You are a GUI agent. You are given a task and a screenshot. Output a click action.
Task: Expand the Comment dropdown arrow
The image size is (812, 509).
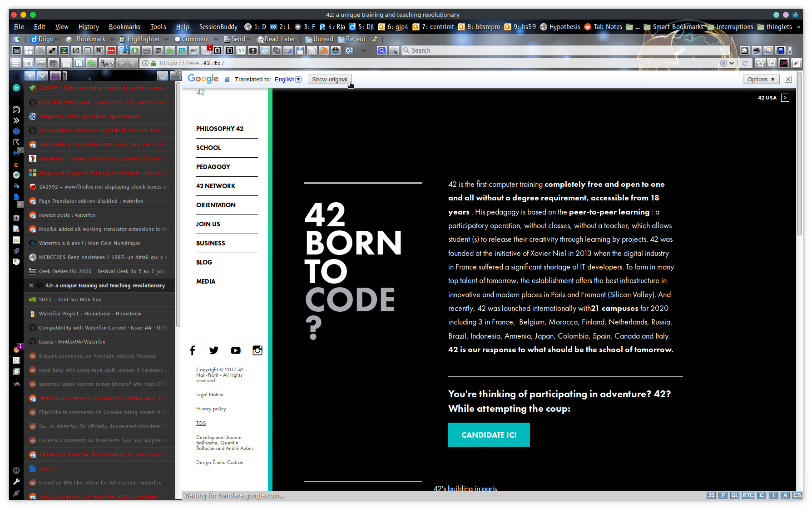(x=216, y=40)
